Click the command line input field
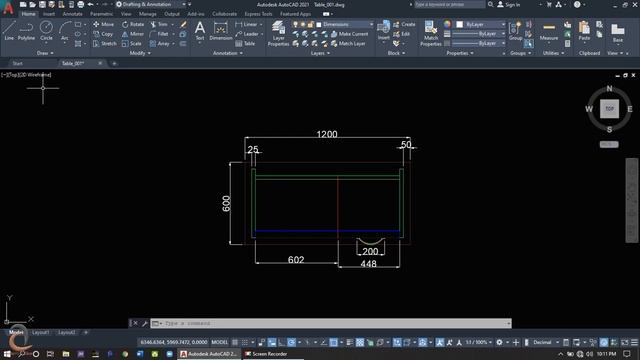This screenshot has height=360, width=640. tap(331, 323)
